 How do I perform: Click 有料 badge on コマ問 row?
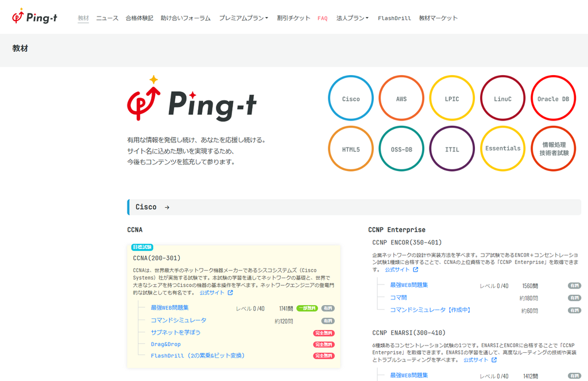coord(574,298)
